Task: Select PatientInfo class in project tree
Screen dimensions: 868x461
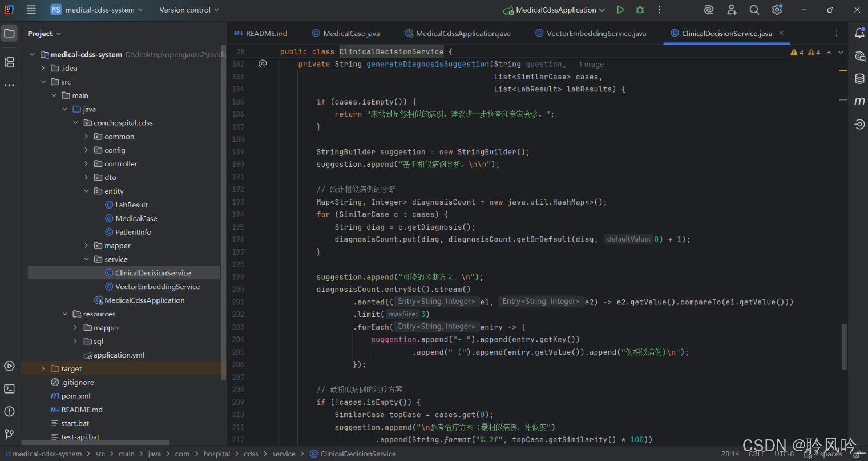Action: pos(128,232)
